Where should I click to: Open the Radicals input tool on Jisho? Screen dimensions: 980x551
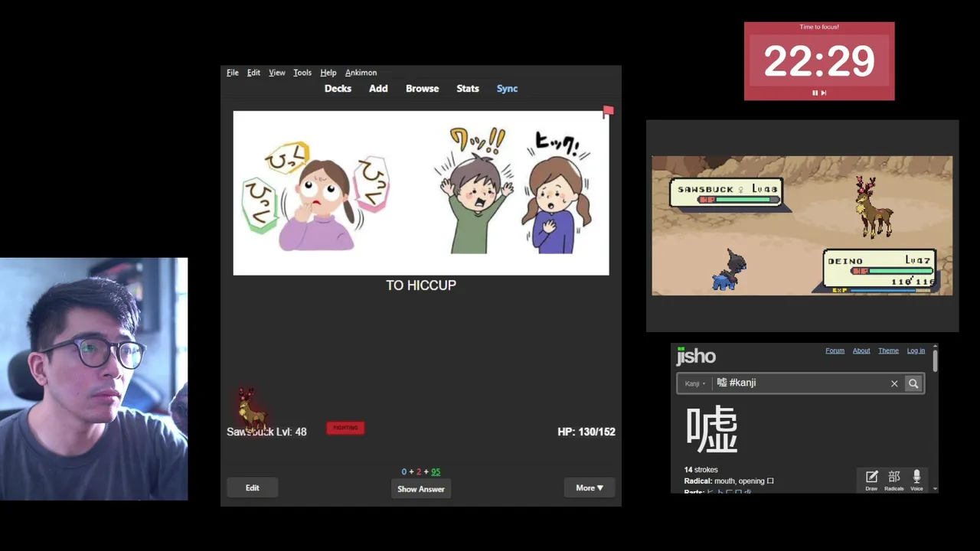894,481
